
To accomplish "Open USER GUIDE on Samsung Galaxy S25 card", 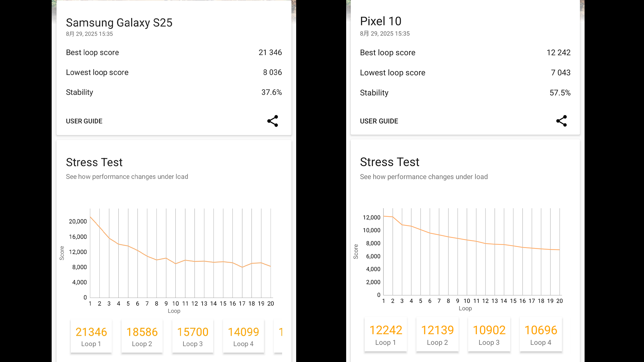I will pyautogui.click(x=84, y=121).
